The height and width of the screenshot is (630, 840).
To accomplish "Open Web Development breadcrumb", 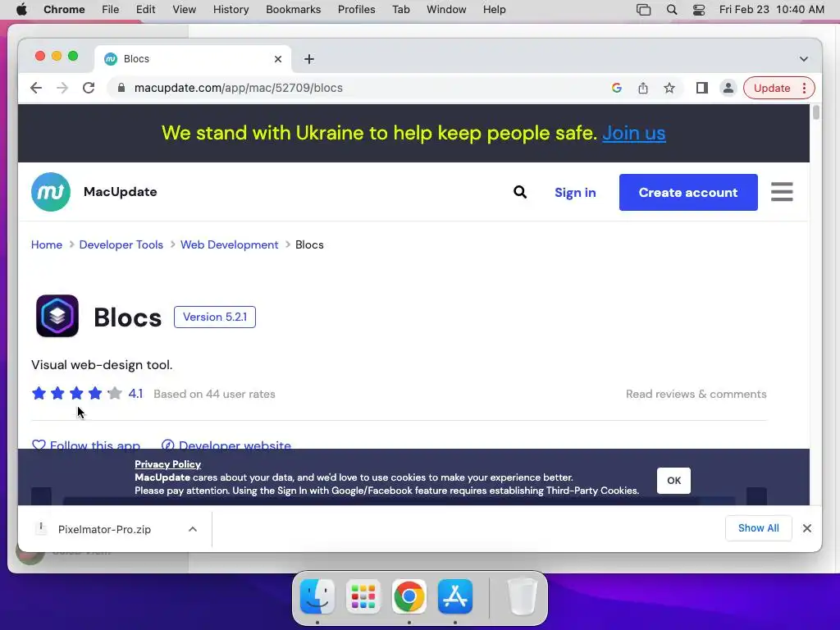I will click(230, 244).
